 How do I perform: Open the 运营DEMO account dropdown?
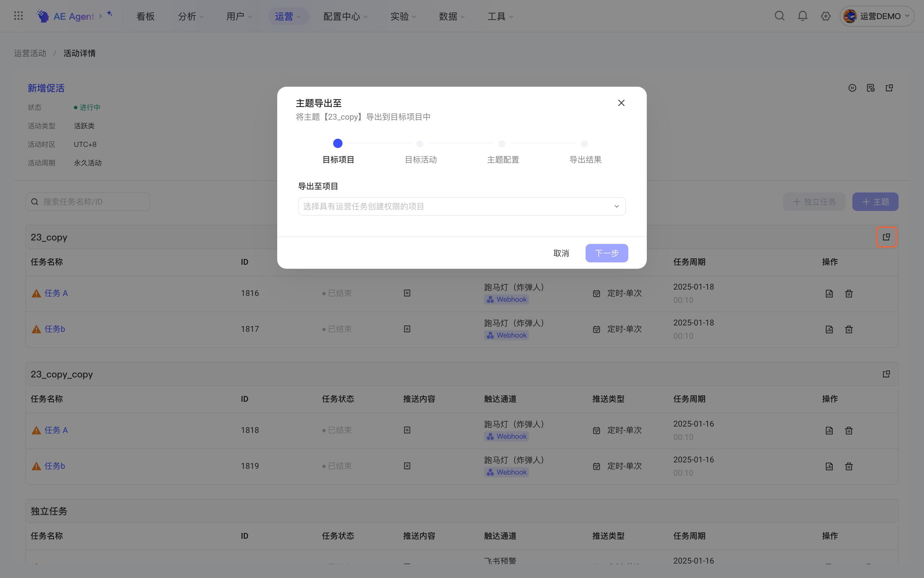pos(877,16)
